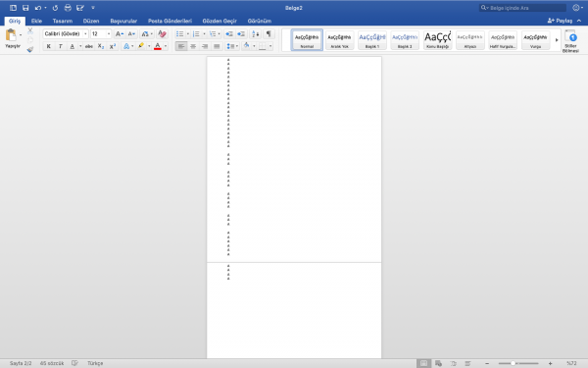The height and width of the screenshot is (368, 588).
Task: Click the Save icon in title bar
Action: (x=25, y=8)
